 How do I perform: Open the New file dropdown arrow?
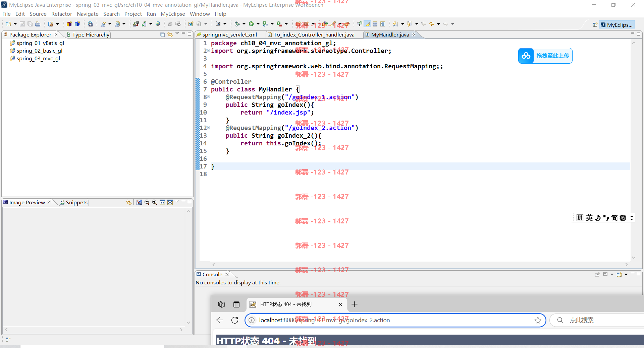pos(15,24)
